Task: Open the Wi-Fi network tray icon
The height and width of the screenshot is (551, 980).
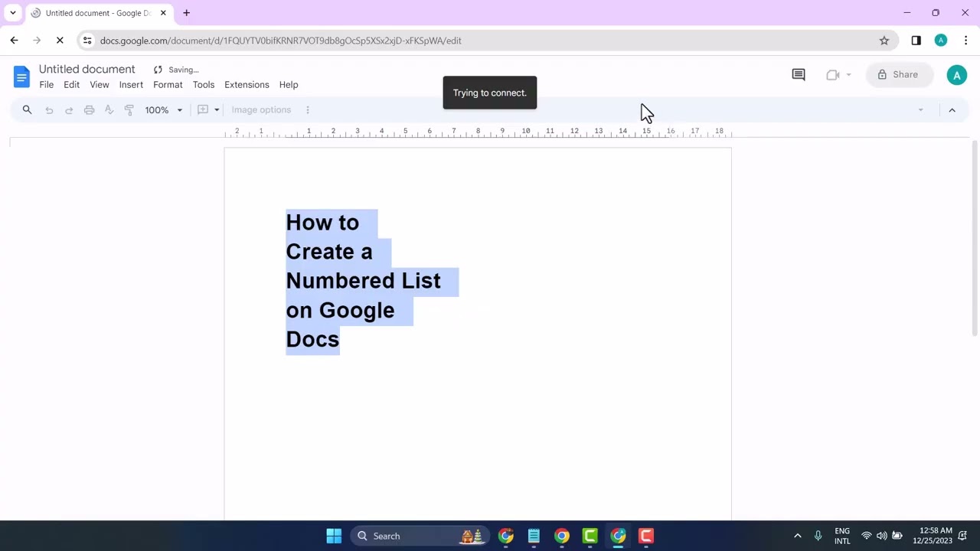Action: coord(867,536)
